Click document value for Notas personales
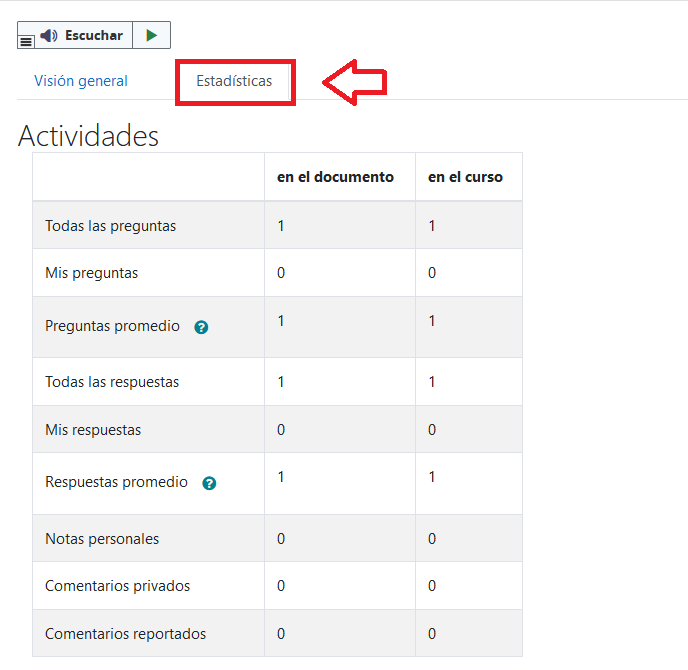This screenshot has height=670, width=688. [281, 539]
